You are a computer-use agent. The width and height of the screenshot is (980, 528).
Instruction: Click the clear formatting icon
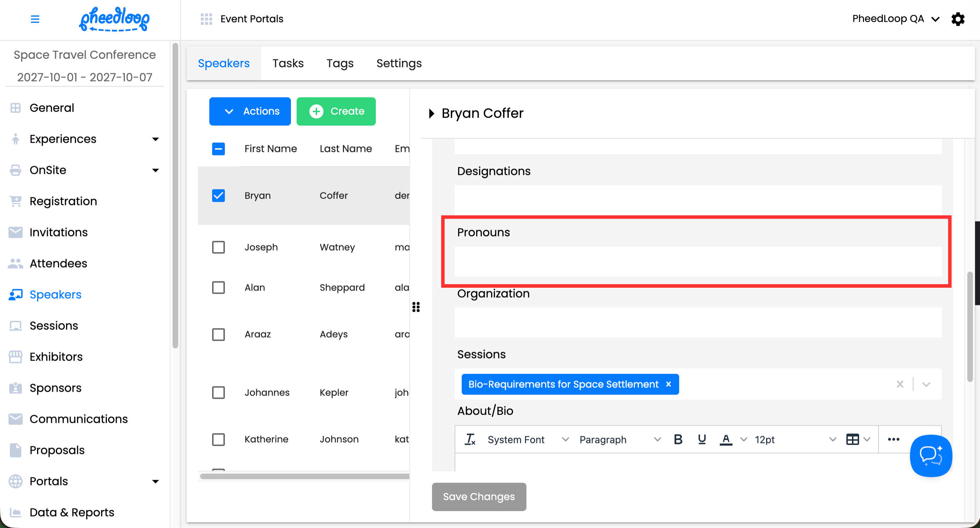470,439
